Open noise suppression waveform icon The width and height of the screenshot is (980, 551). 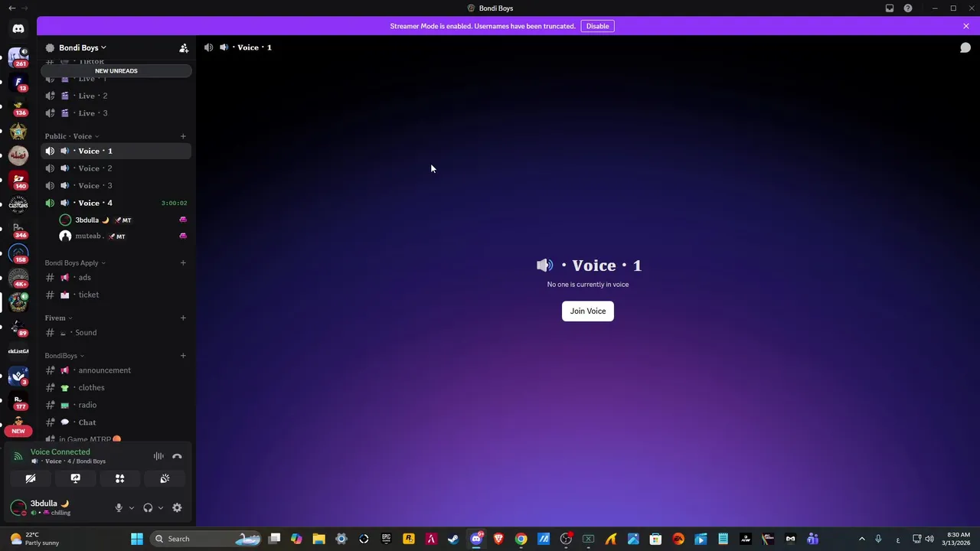click(x=158, y=456)
